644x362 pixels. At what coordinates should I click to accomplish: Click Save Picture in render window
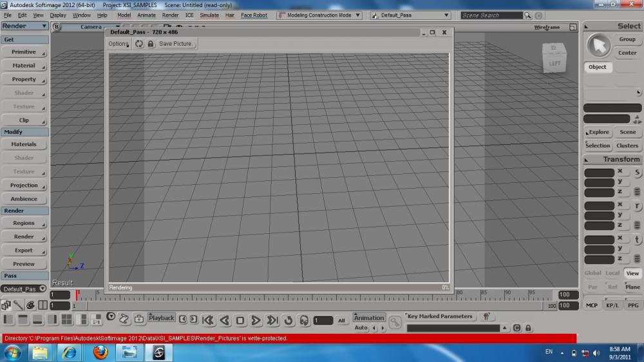pyautogui.click(x=176, y=44)
